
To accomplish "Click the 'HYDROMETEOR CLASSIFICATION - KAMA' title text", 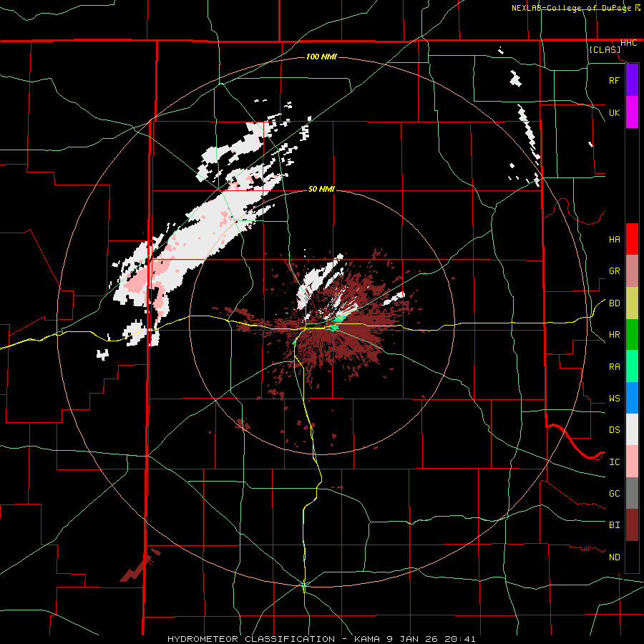I will click(273, 639).
